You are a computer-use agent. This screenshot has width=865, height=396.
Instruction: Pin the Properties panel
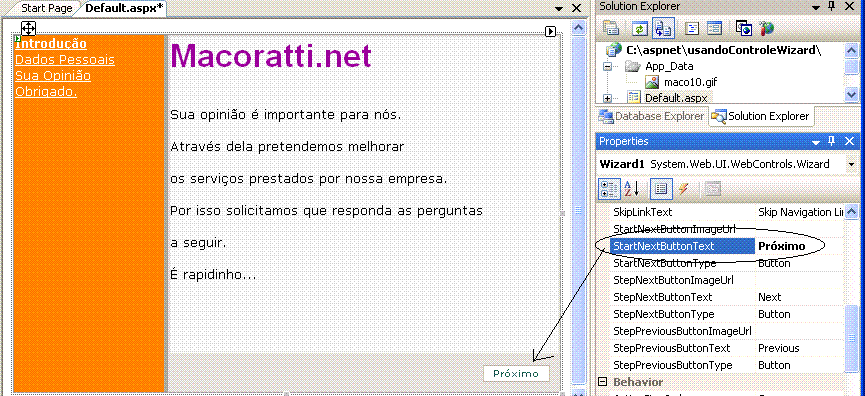pos(832,141)
